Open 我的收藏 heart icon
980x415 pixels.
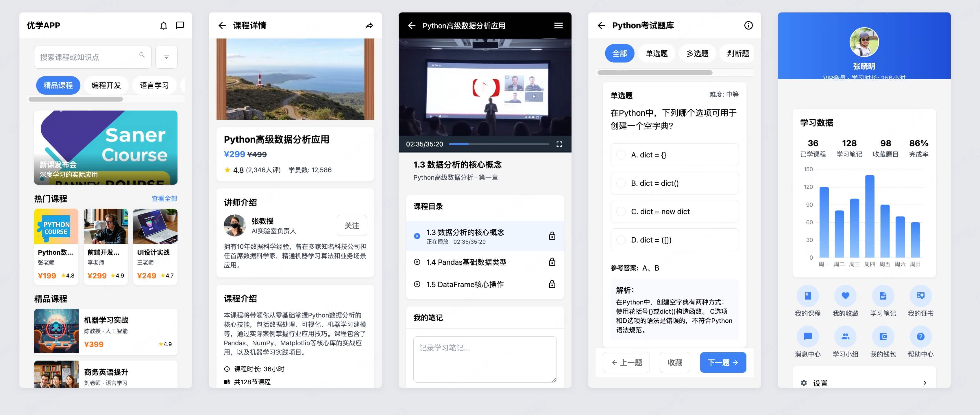[845, 296]
